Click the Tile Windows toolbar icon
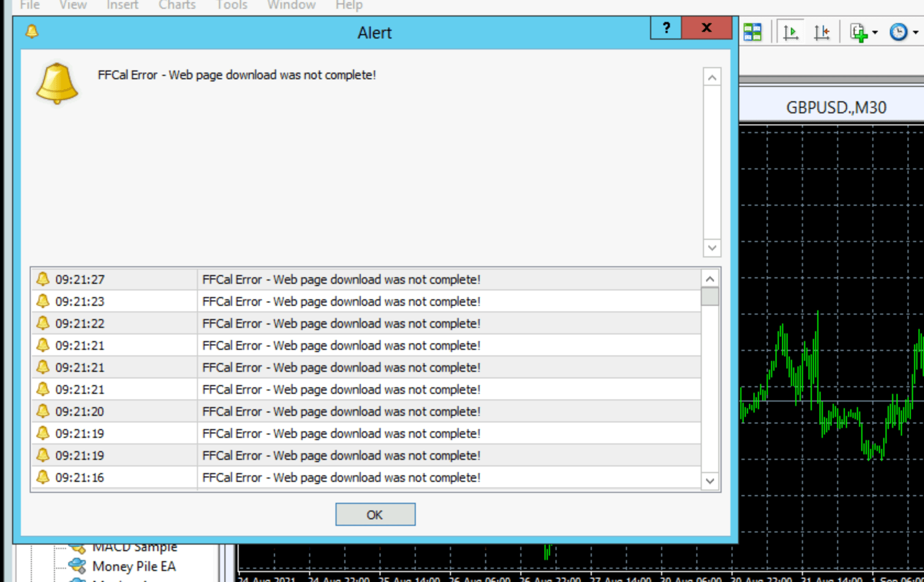The width and height of the screenshot is (924, 582). 752,32
